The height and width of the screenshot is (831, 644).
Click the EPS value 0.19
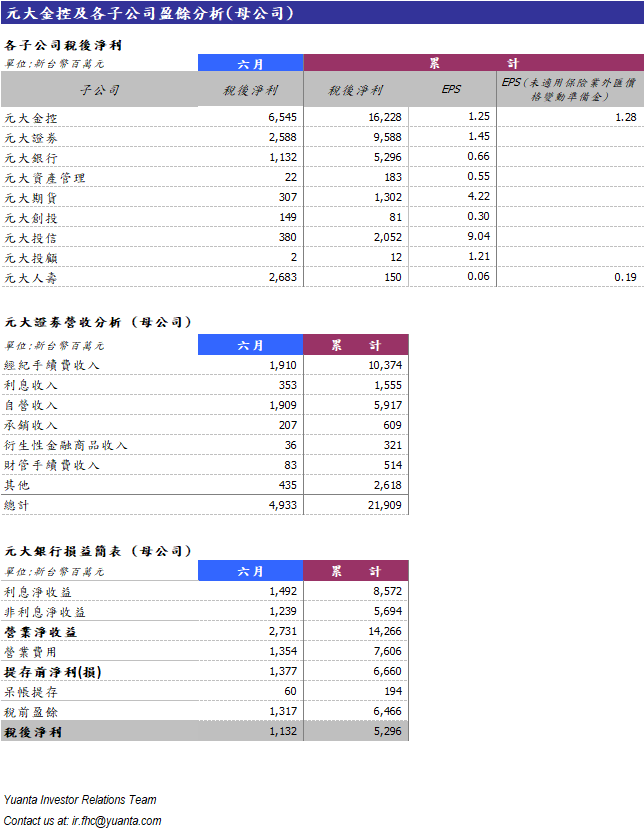pyautogui.click(x=625, y=277)
